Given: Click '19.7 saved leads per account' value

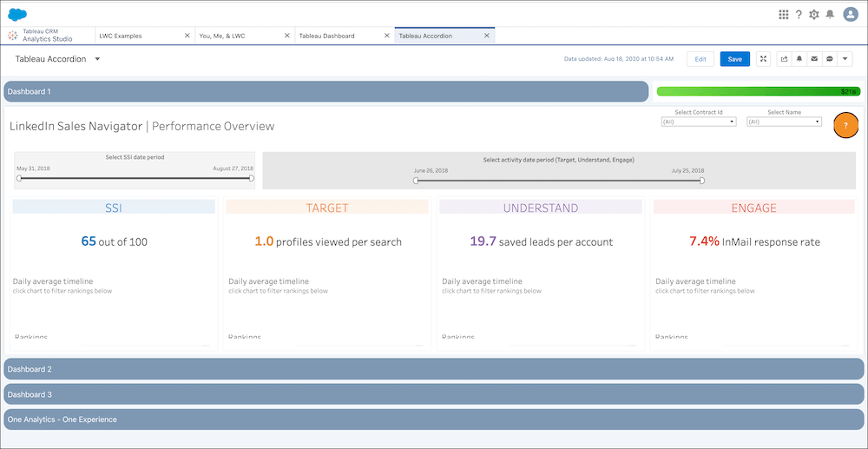Looking at the screenshot, I should click(541, 241).
